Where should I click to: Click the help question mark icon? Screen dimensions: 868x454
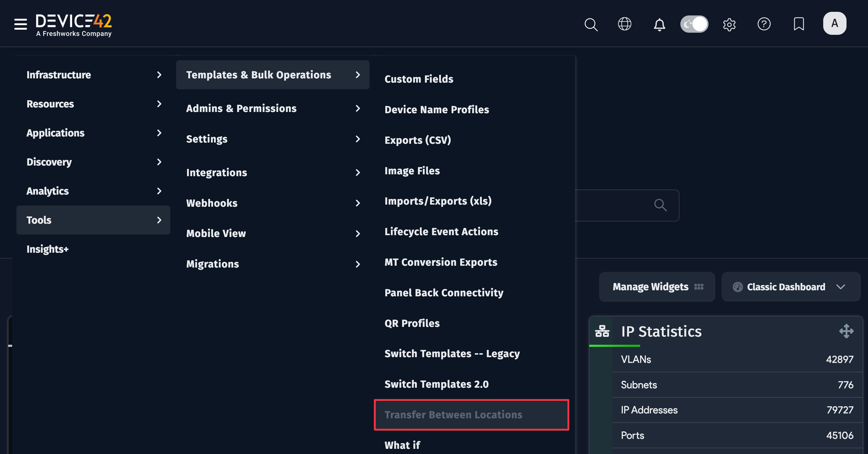764,24
